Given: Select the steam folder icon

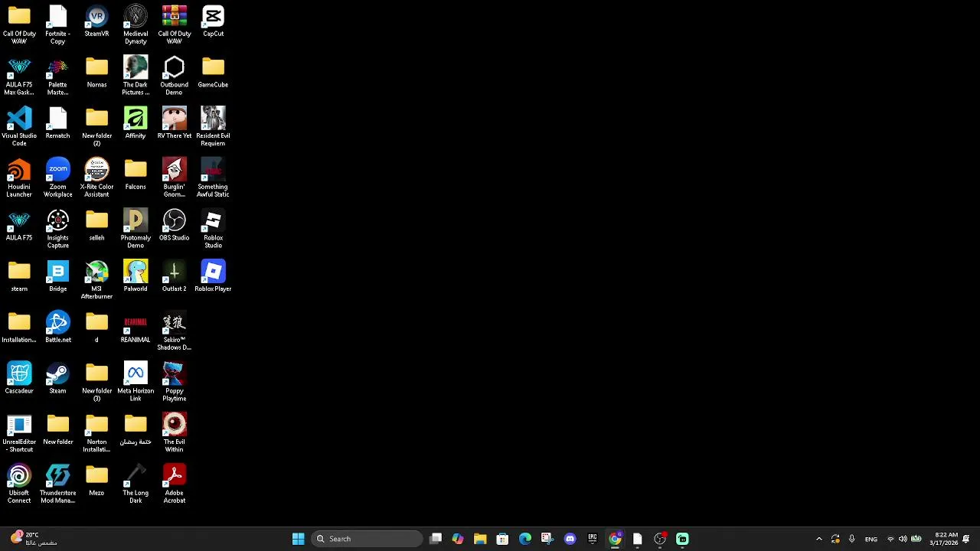Looking at the screenshot, I should point(19,277).
